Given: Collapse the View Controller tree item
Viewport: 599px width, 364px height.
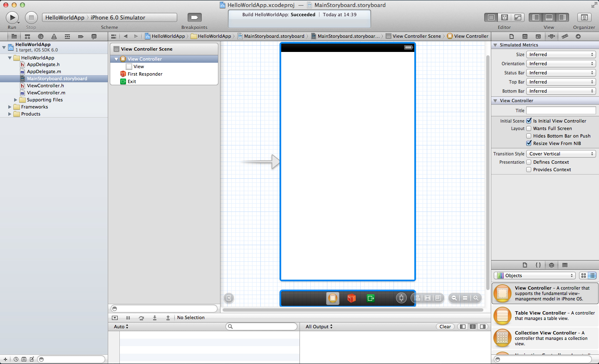Looking at the screenshot, I should (116, 59).
